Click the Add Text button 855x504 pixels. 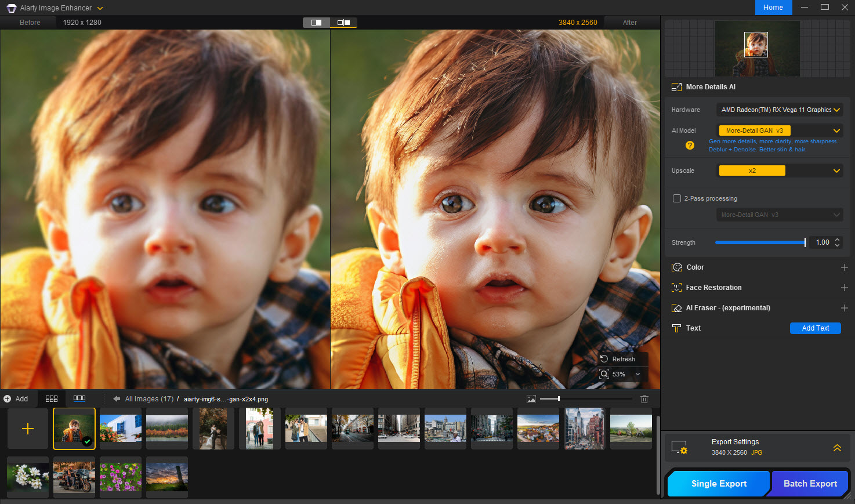tap(815, 328)
